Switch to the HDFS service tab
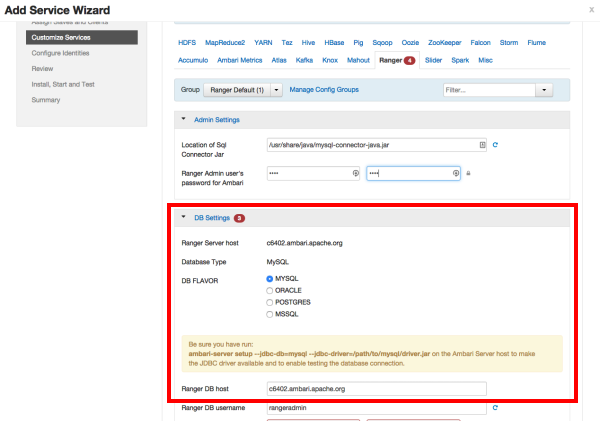 [x=187, y=44]
